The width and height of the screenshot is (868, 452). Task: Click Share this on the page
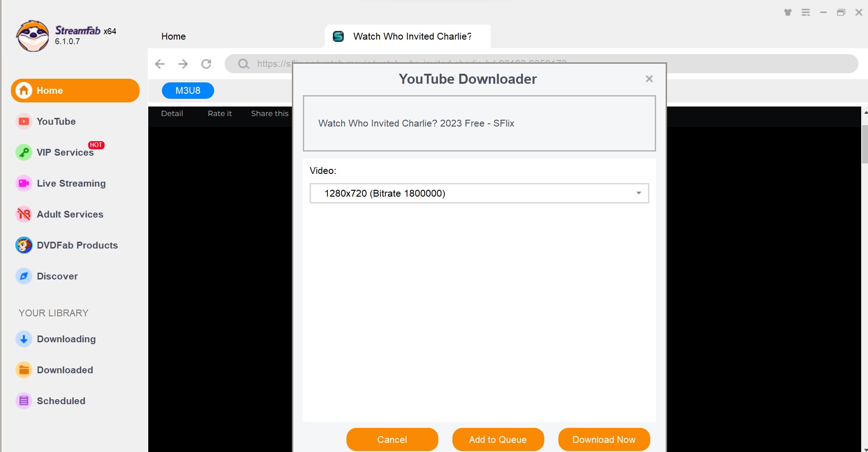270,113
